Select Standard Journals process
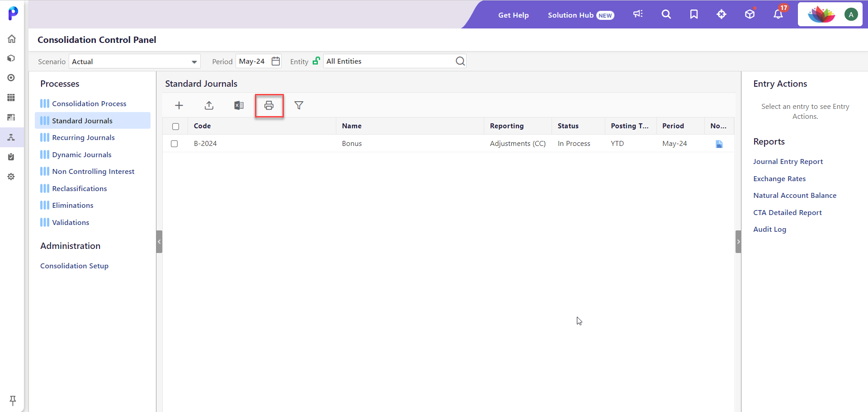 coord(93,121)
